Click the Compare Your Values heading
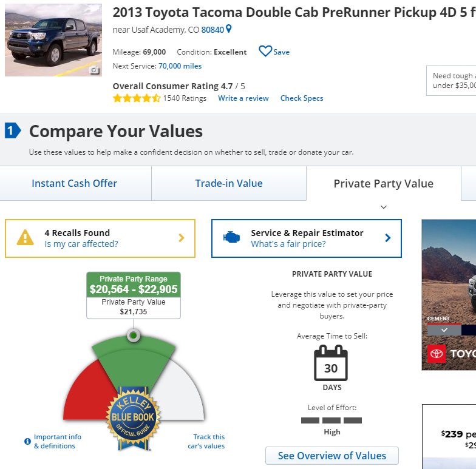This screenshot has height=469, width=476. pyautogui.click(x=116, y=131)
